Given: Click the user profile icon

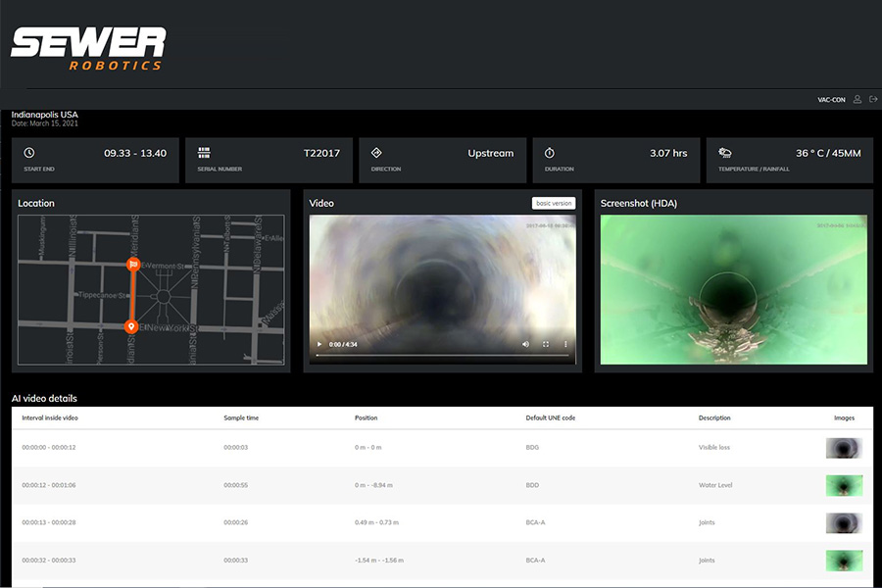Looking at the screenshot, I should pyautogui.click(x=857, y=99).
